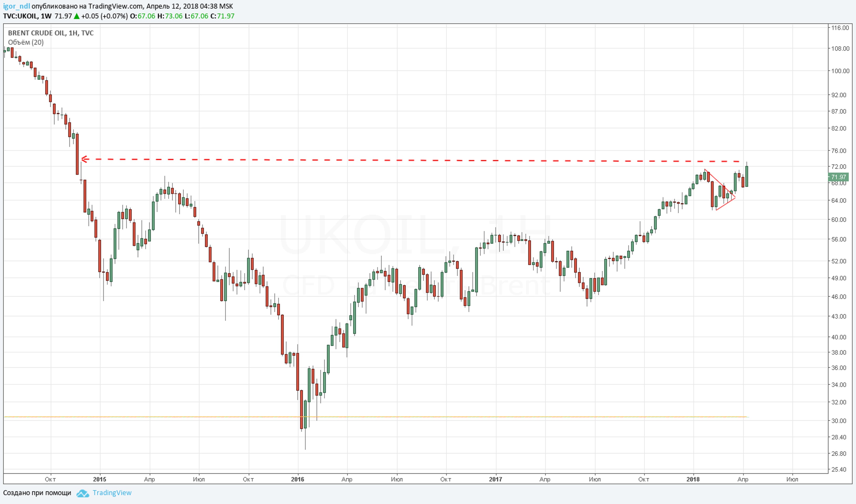Click the 2015 year label on time axis
The width and height of the screenshot is (856, 504).
point(100,479)
